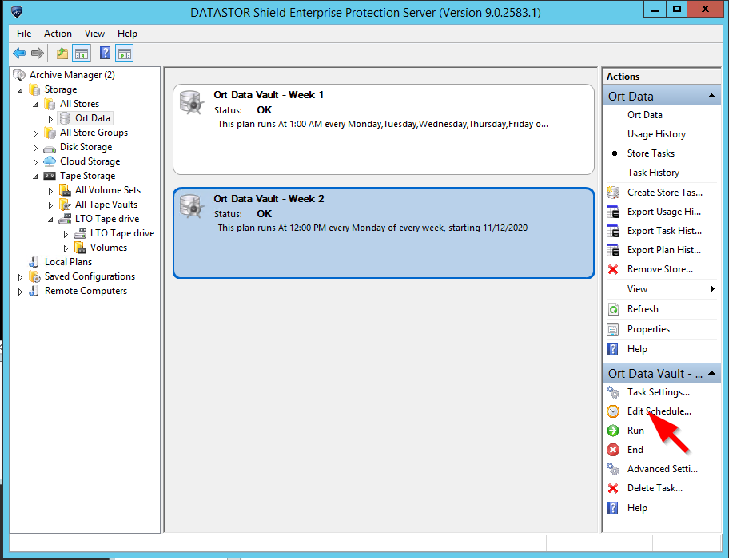Collapse the Storage tree node

click(20, 90)
